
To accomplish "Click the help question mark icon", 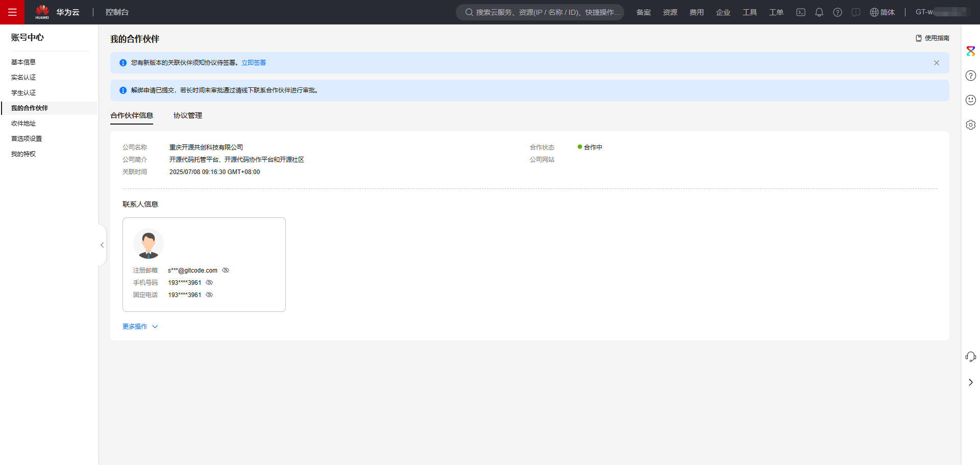I will (x=838, y=12).
